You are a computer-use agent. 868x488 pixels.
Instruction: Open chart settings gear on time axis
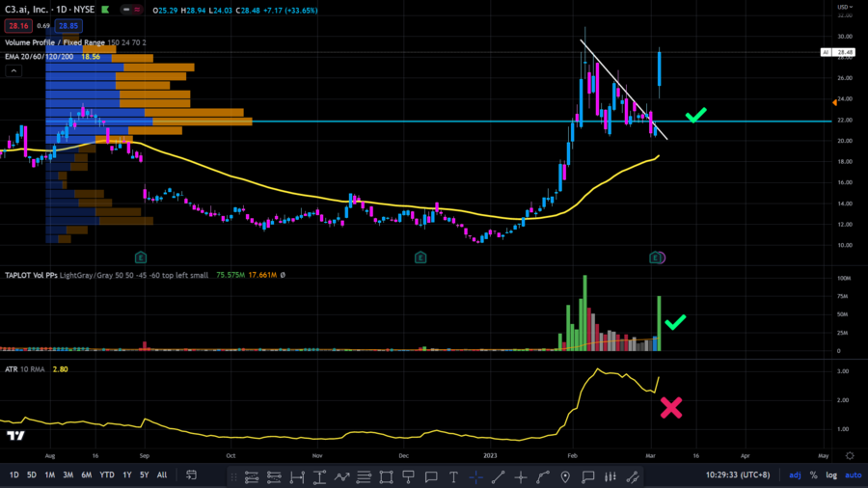850,456
